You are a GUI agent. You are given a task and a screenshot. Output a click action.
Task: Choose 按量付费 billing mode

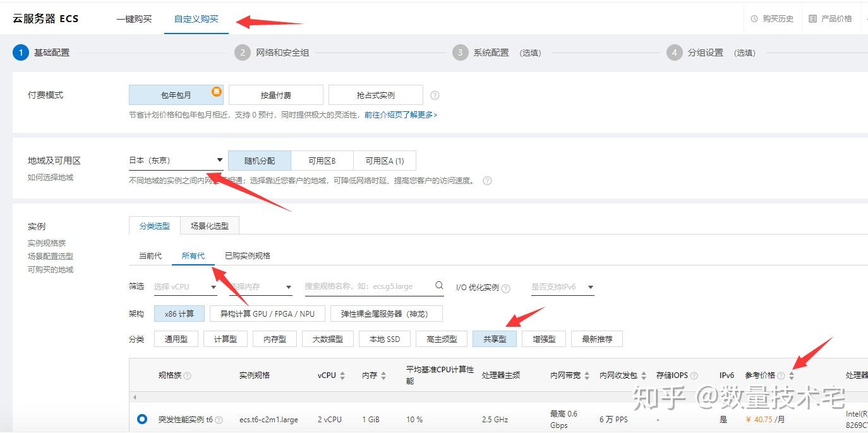276,95
